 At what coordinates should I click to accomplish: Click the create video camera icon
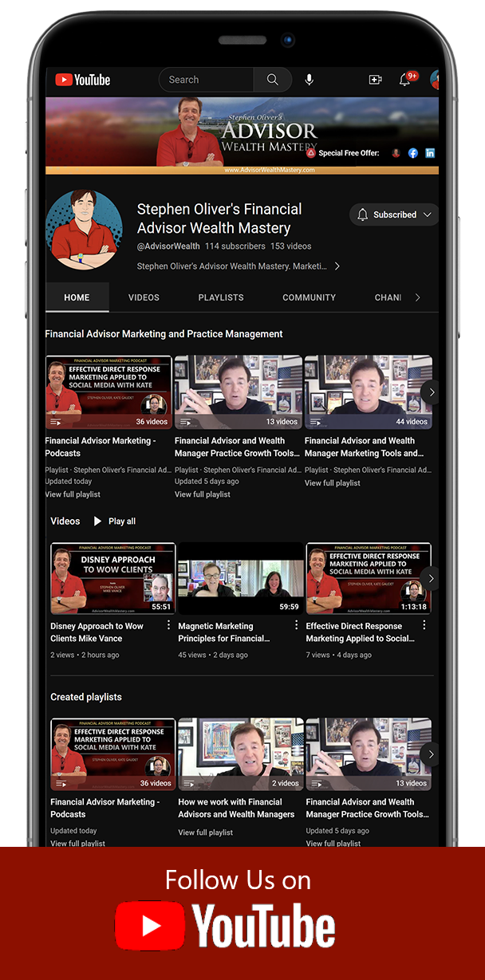tap(375, 80)
